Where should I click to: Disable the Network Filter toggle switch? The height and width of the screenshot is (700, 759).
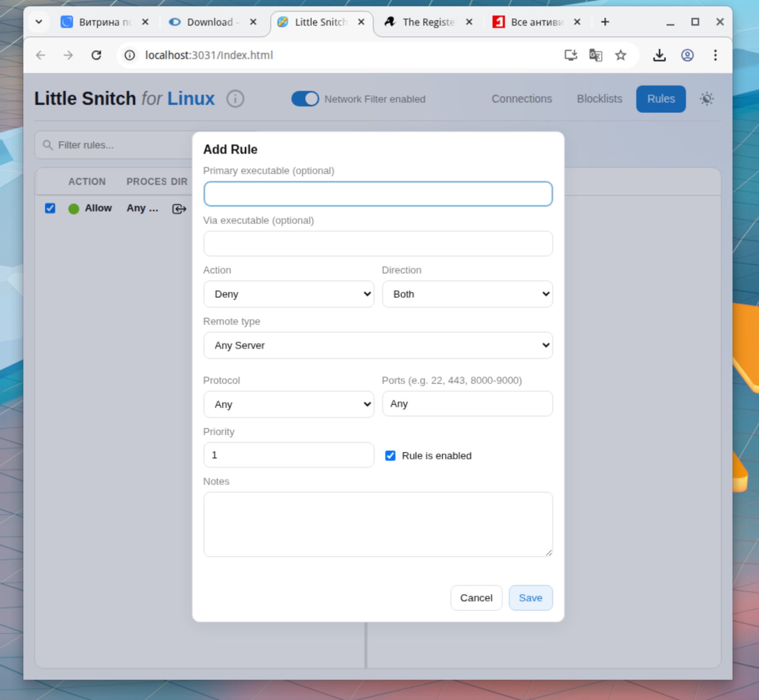[x=305, y=99]
